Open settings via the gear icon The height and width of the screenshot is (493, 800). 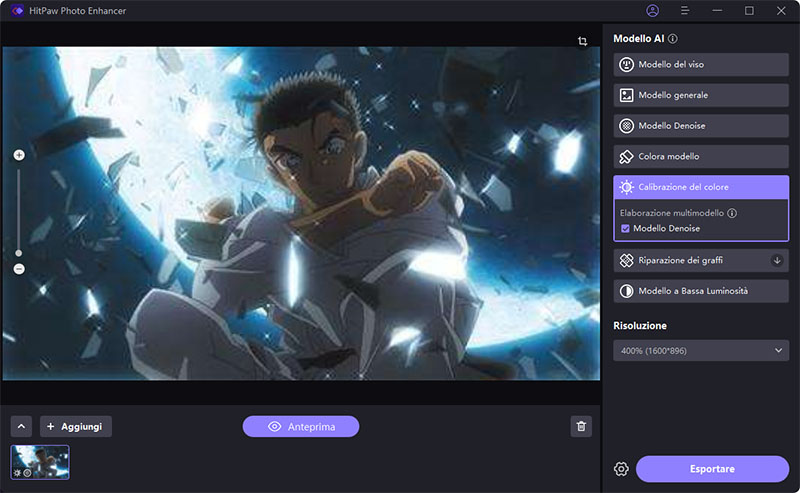click(621, 469)
